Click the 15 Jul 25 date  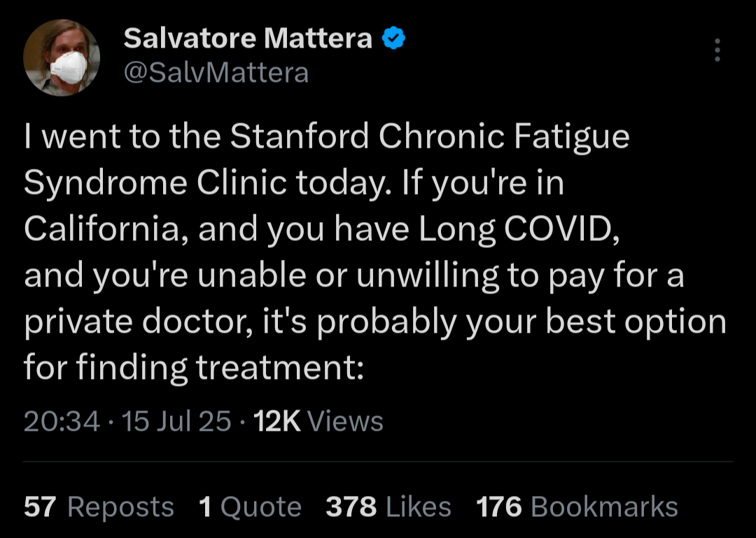176,421
